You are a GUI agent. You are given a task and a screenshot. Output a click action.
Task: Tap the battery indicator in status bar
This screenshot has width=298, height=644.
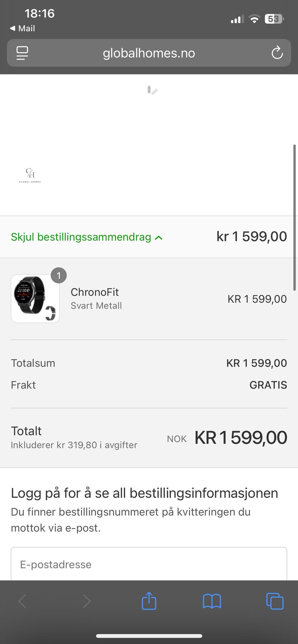(274, 19)
